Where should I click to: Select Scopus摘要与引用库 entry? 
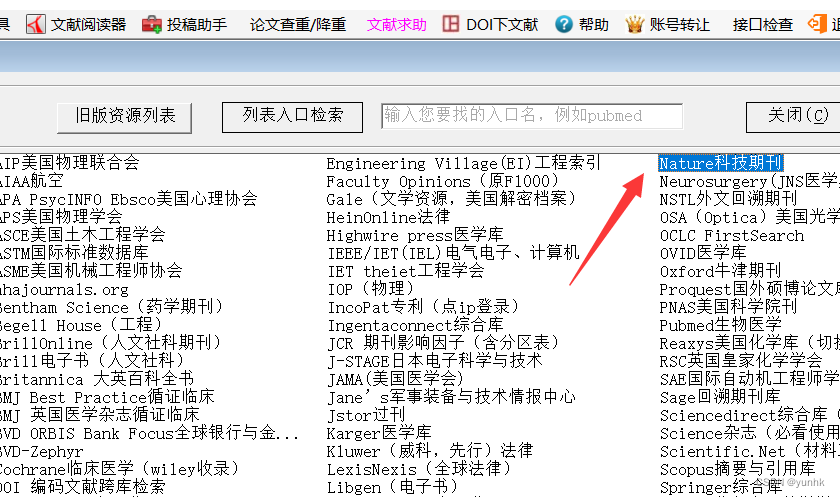pyautogui.click(x=738, y=470)
